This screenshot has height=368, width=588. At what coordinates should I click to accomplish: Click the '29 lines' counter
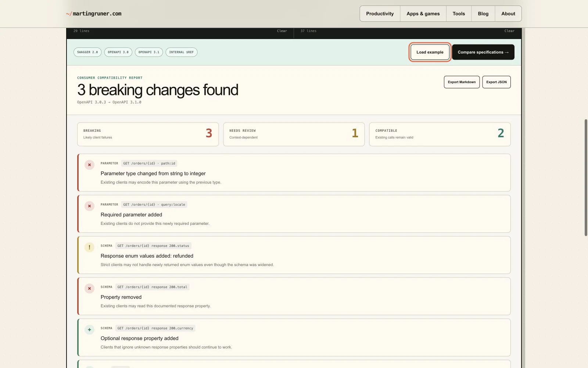(81, 31)
